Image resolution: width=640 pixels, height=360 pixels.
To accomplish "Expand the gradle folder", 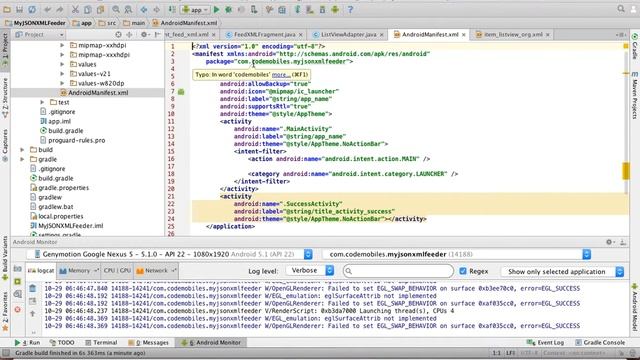I will click(22, 159).
